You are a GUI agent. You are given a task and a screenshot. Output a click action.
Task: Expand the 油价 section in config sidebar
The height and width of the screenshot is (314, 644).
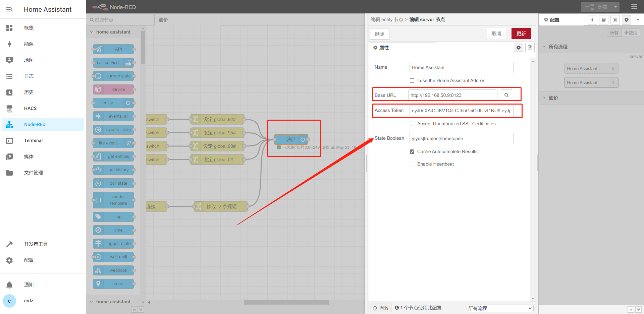(553, 98)
